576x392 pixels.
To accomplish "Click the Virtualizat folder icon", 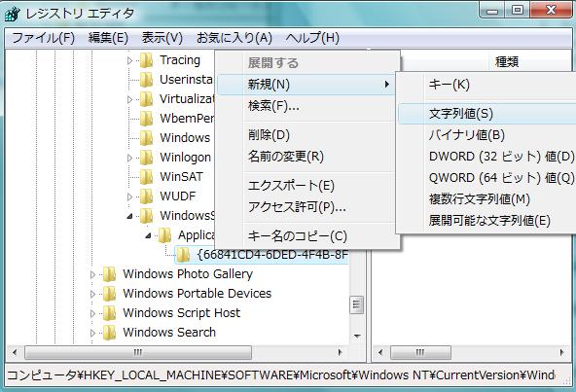I will point(146,99).
